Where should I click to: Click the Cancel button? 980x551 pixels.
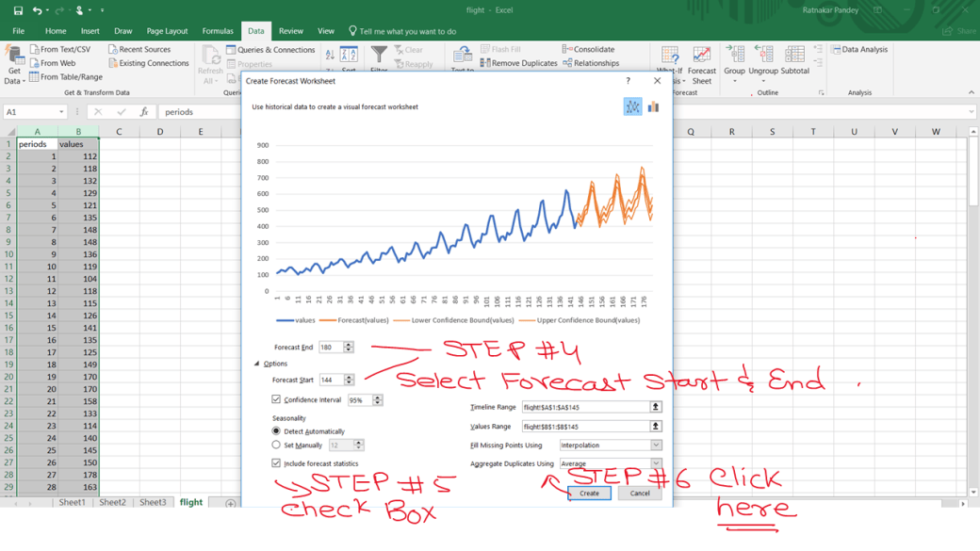click(x=640, y=493)
